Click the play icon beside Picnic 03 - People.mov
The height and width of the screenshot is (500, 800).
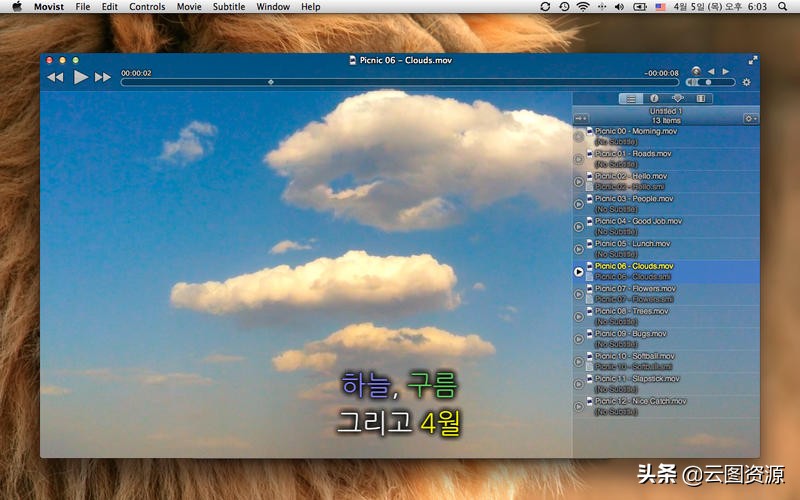pyautogui.click(x=579, y=204)
